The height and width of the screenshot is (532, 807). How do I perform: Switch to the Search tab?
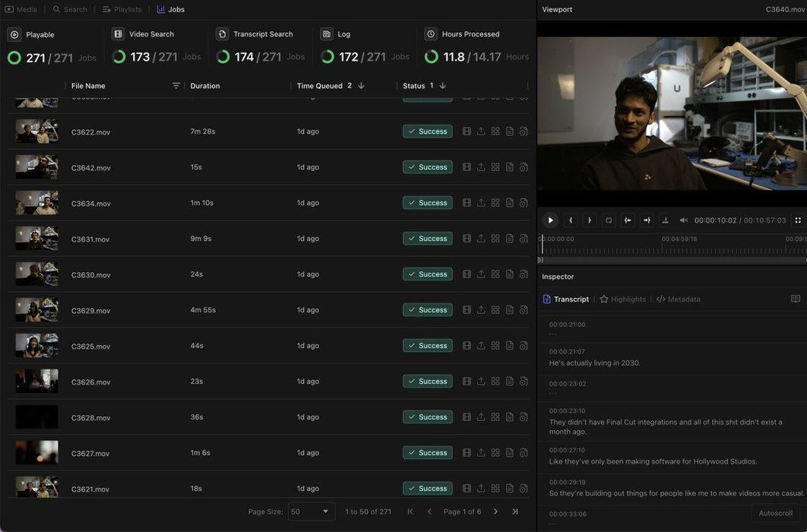coord(70,9)
